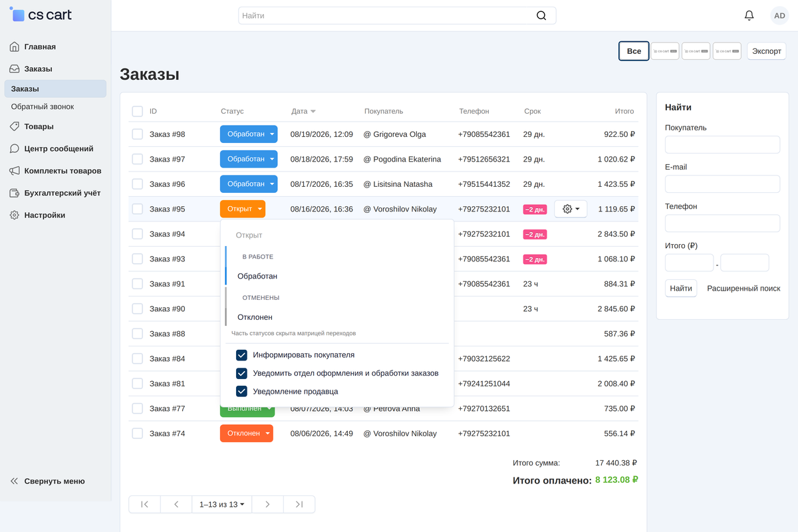Image resolution: width=798 pixels, height=532 pixels.
Task: Open the AD user avatar menu
Action: [779, 15]
